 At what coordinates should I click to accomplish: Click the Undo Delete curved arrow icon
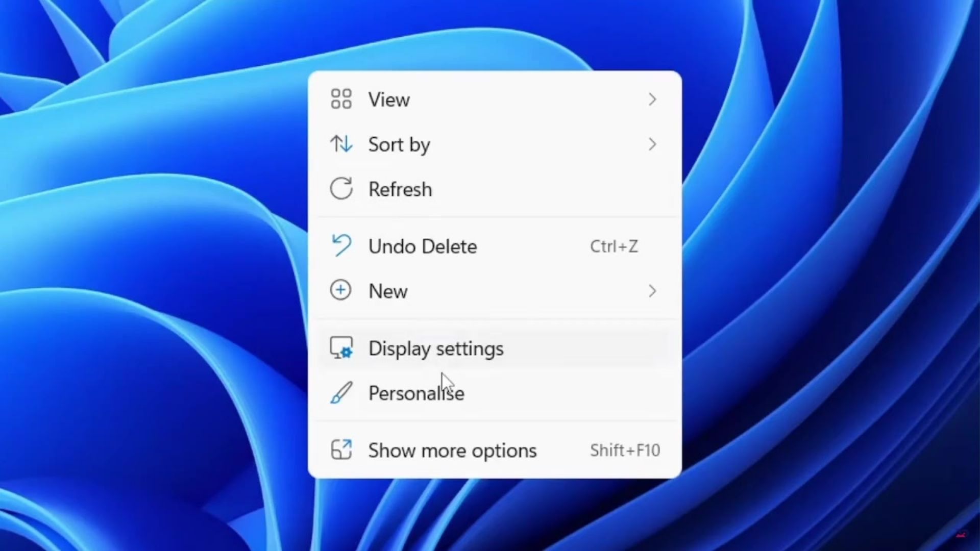[x=341, y=245]
